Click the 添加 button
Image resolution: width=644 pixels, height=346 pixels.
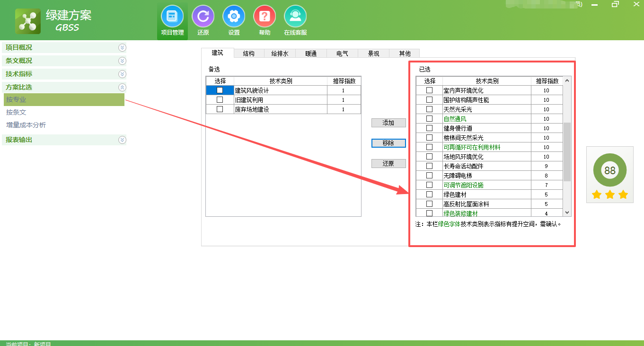(388, 123)
